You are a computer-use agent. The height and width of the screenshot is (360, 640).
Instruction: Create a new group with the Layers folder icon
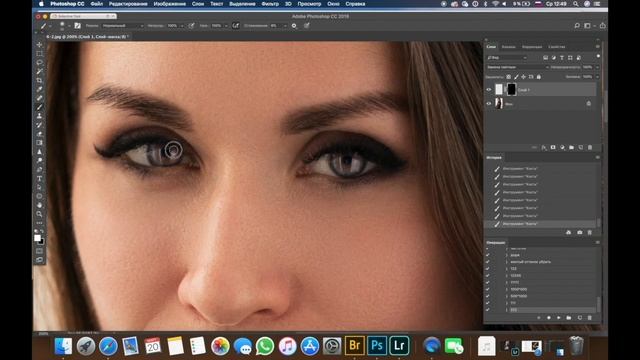pyautogui.click(x=571, y=147)
